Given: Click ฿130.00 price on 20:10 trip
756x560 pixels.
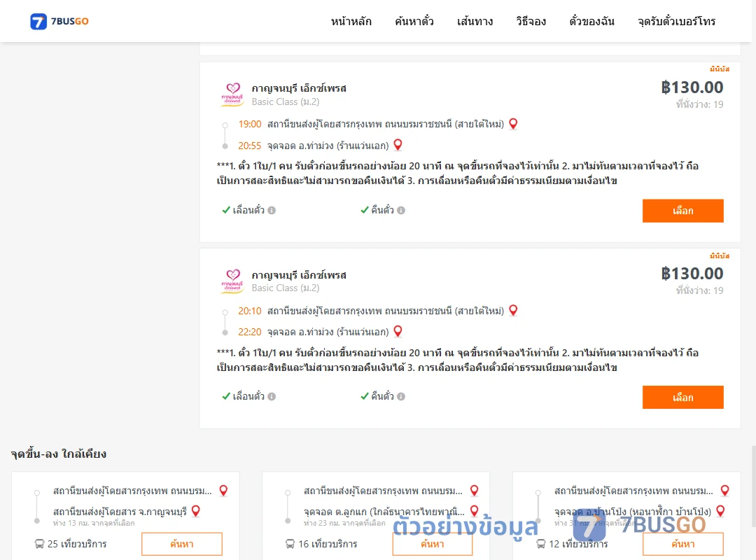Looking at the screenshot, I should [692, 274].
